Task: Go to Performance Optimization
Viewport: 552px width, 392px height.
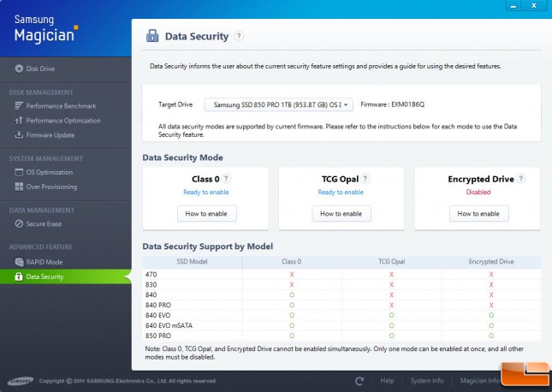Action: (63, 121)
